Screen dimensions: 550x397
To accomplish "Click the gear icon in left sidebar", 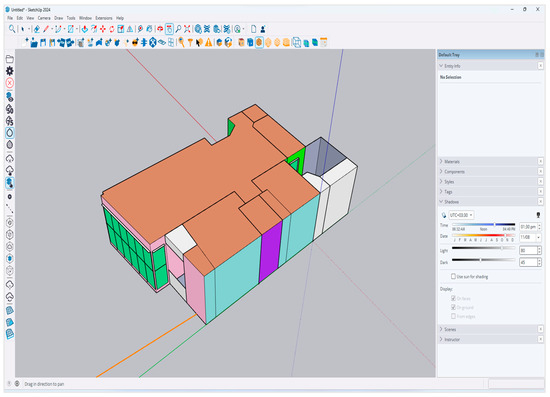I will tap(10, 71).
